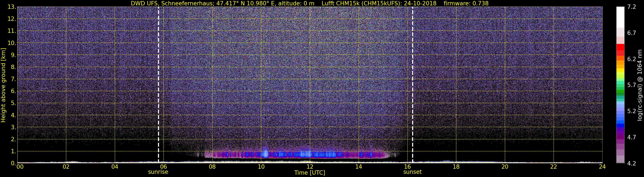Image resolution: width=644 pixels, height=177 pixels.
Task: Click the "18" tick on the time axis
Action: [456, 167]
